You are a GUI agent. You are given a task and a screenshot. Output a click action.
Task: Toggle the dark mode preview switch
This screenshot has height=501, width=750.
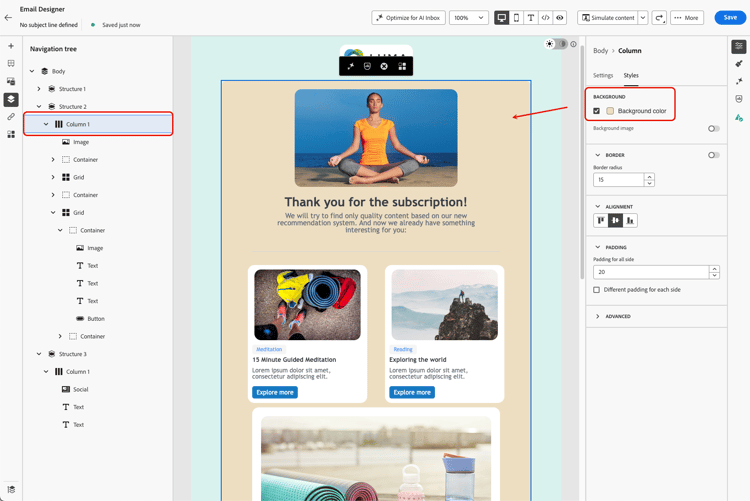556,44
